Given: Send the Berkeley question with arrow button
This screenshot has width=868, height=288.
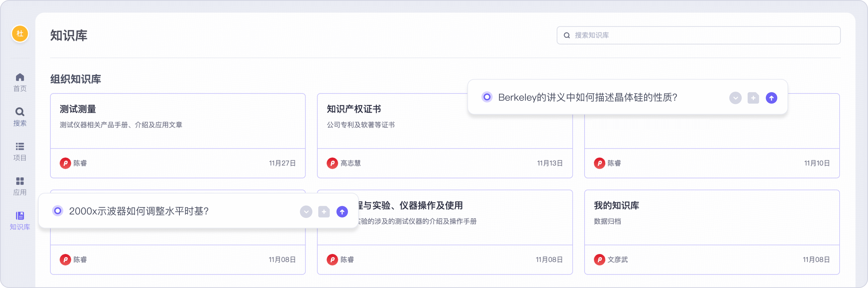Looking at the screenshot, I should [x=771, y=98].
